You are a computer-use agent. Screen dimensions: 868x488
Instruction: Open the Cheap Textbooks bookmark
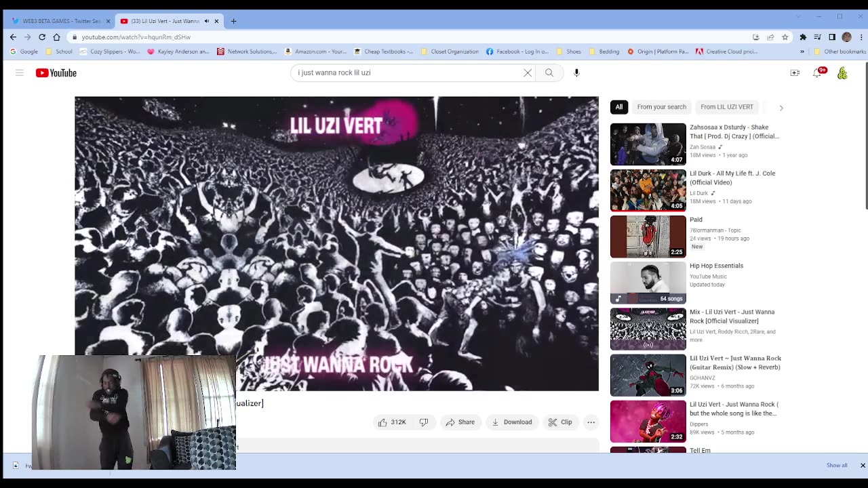(384, 52)
